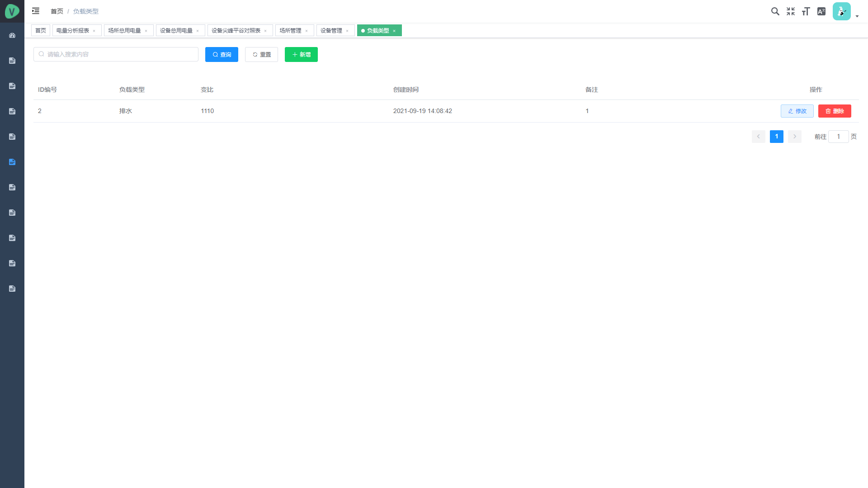Viewport: 868px width, 488px height.
Task: Go to next page arrow
Action: point(794,137)
